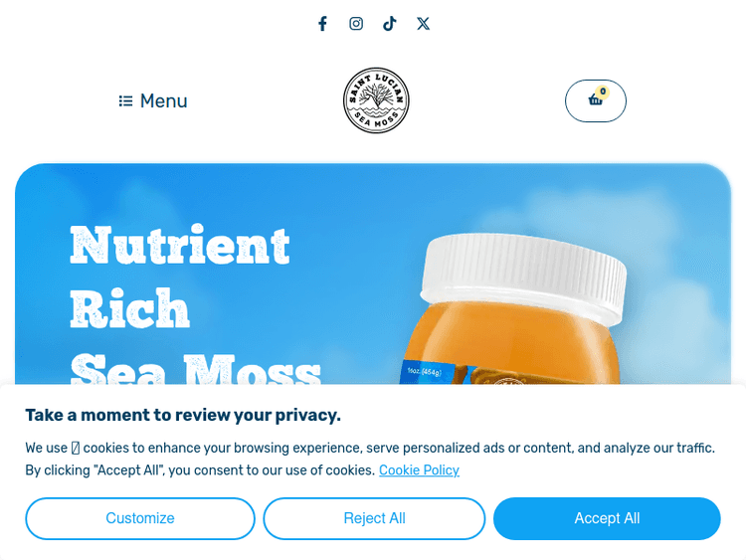Choose Reject All cookies
The width and height of the screenshot is (746, 560).
[374, 518]
